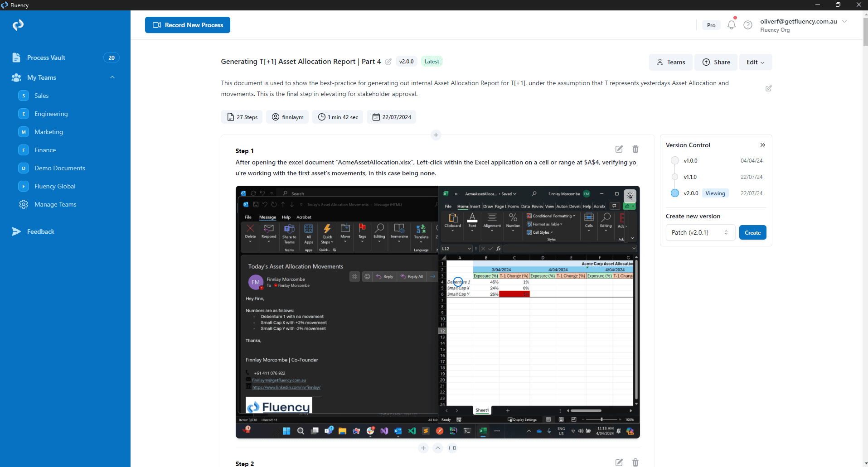
Task: Click the 1 min 42 sec duration chip
Action: pos(338,117)
